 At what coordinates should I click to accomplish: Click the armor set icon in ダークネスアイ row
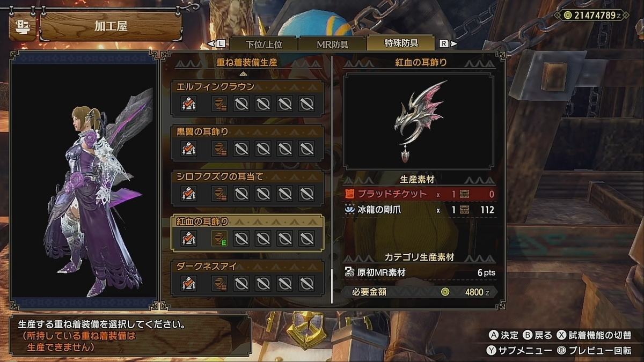[x=188, y=282]
